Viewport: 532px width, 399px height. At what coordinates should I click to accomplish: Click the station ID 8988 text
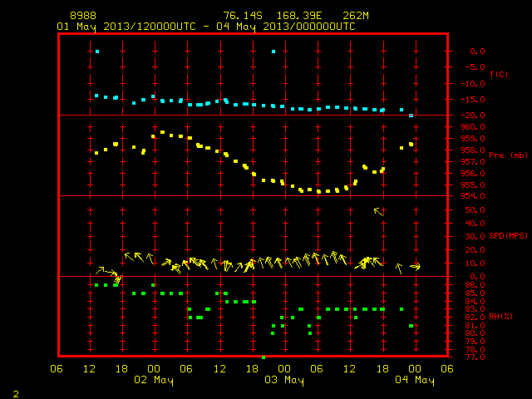click(x=83, y=16)
